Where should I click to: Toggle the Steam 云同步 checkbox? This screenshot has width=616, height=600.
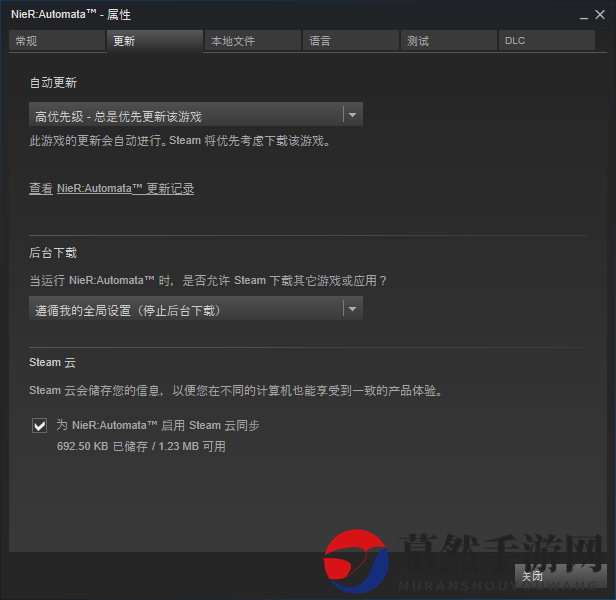click(39, 425)
